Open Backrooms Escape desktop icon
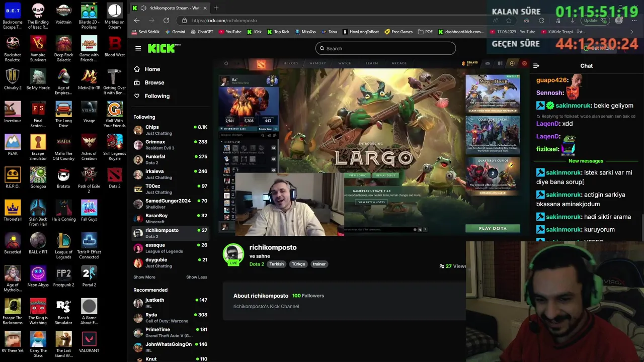644x362 pixels. click(13, 17)
